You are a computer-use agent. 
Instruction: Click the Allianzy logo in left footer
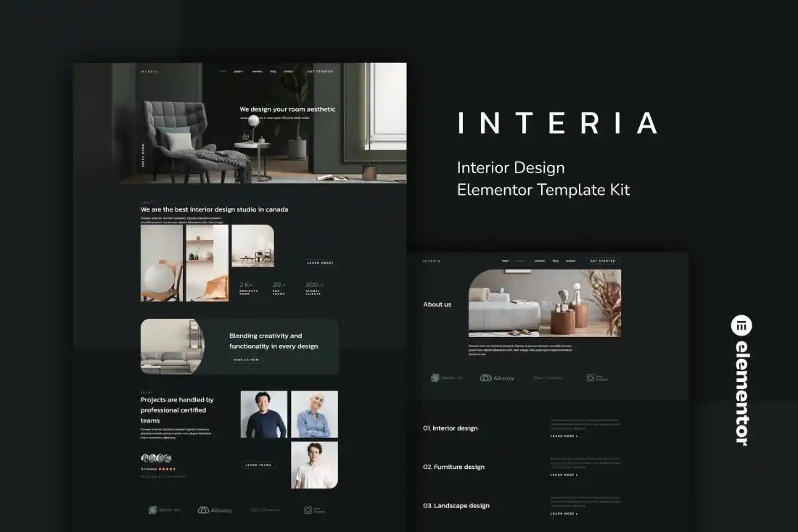[215, 510]
